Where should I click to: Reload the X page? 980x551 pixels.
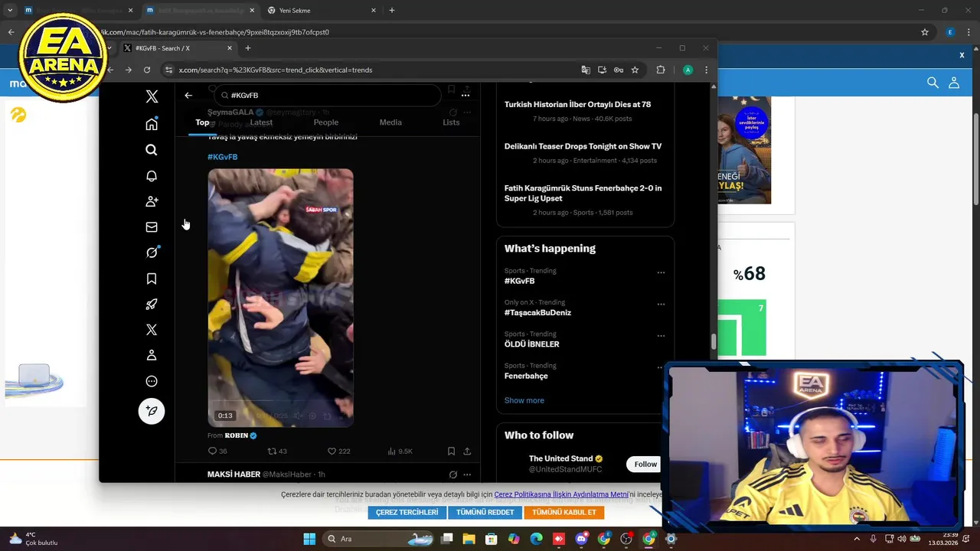147,70
